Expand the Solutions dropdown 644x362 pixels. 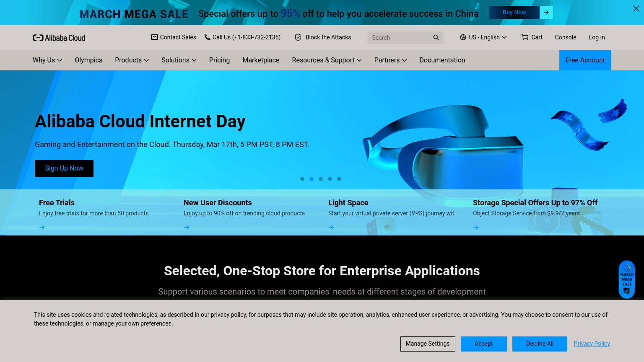pyautogui.click(x=179, y=60)
